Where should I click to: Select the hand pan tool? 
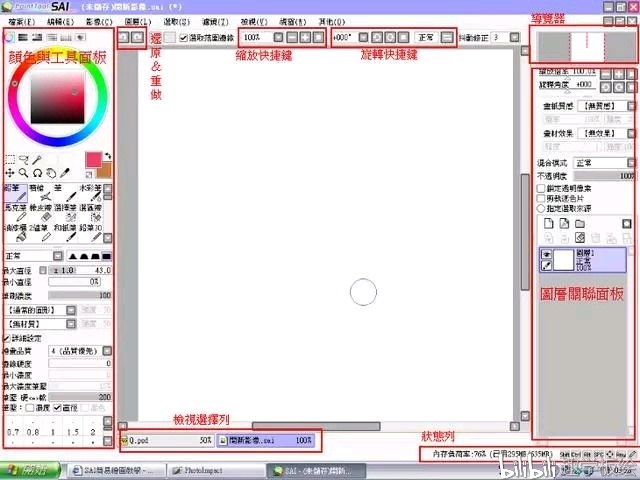click(x=51, y=173)
